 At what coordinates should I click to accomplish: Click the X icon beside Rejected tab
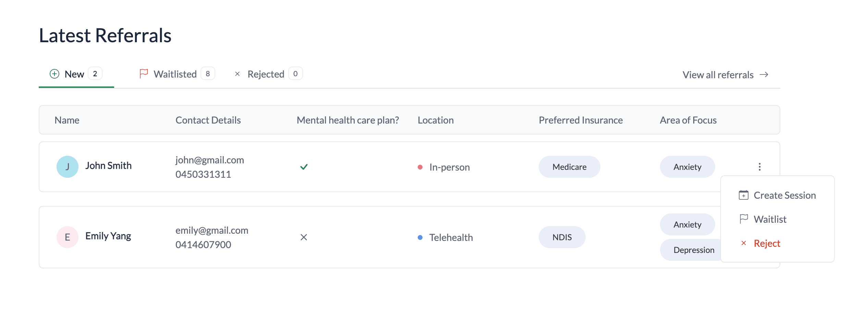point(237,74)
